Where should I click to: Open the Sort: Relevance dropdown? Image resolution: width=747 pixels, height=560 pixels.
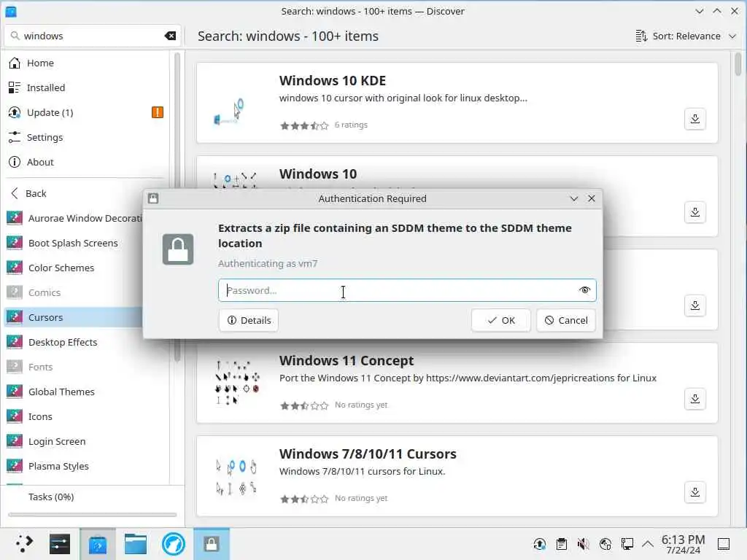(686, 36)
